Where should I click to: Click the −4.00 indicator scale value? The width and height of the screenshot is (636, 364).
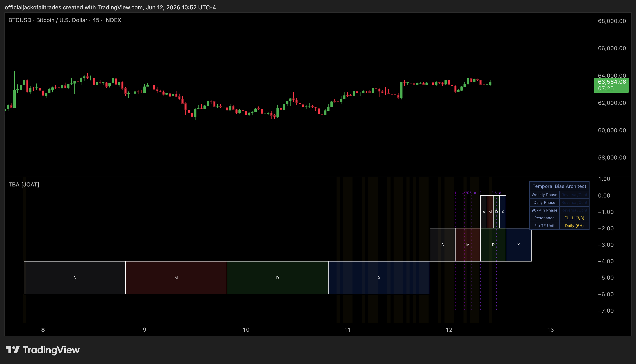point(605,261)
